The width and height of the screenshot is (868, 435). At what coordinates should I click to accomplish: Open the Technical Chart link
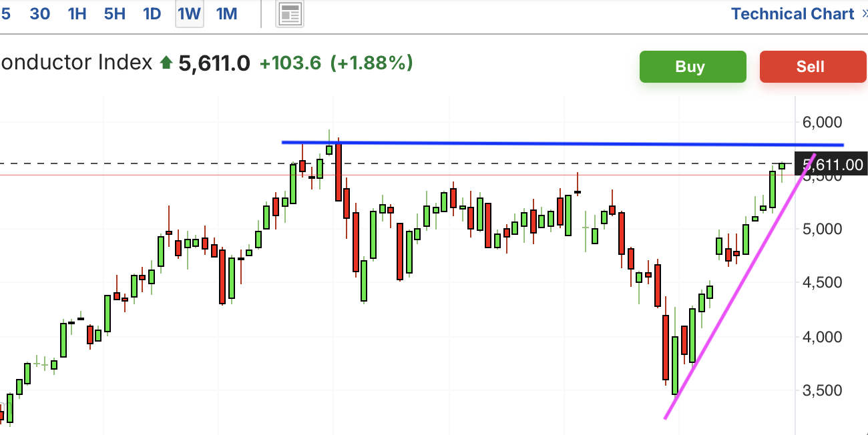[x=793, y=14]
